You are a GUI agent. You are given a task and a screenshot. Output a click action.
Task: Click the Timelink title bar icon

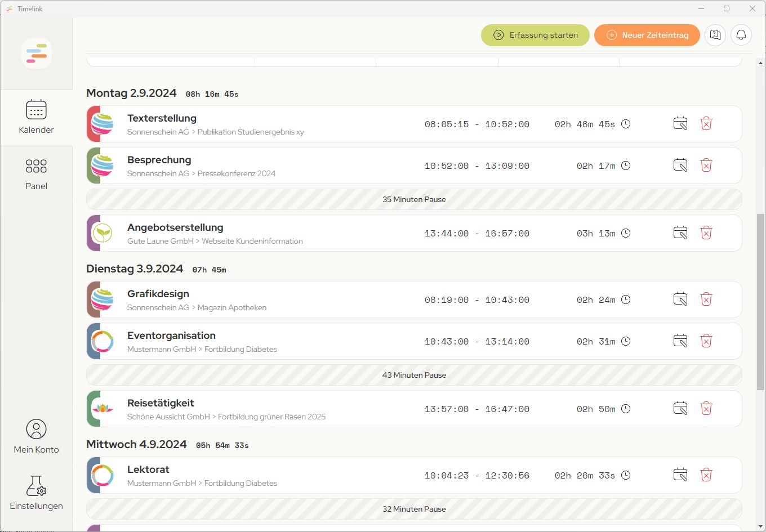point(10,8)
